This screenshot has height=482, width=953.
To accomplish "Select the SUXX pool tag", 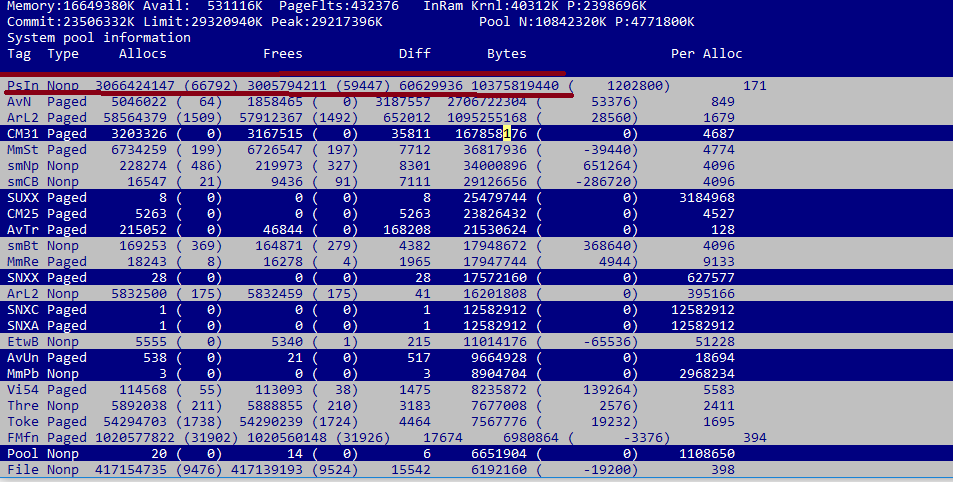I will [x=23, y=197].
